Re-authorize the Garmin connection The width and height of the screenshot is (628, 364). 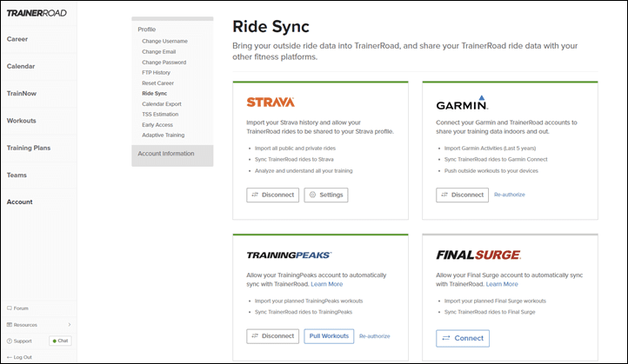510,195
